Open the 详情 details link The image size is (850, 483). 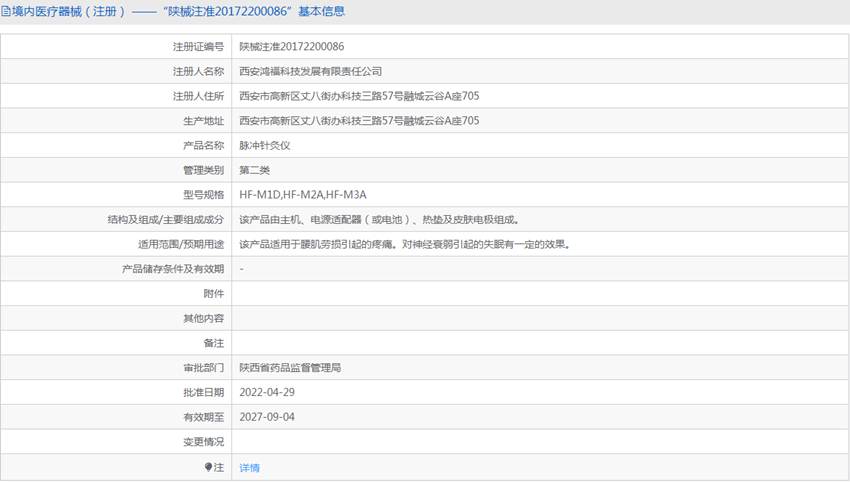click(249, 468)
